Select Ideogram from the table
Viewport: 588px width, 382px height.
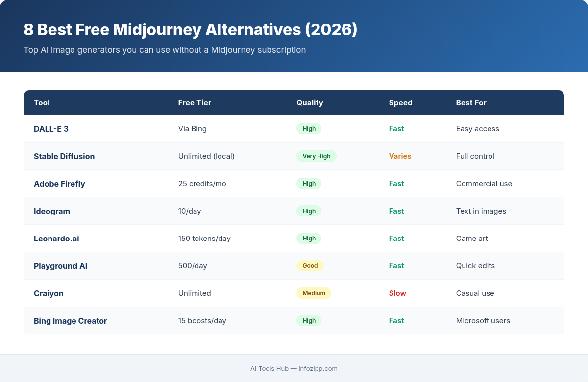click(x=52, y=211)
